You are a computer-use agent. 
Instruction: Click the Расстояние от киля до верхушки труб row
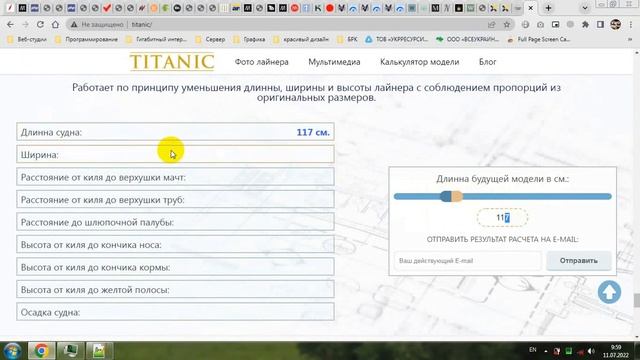point(176,199)
